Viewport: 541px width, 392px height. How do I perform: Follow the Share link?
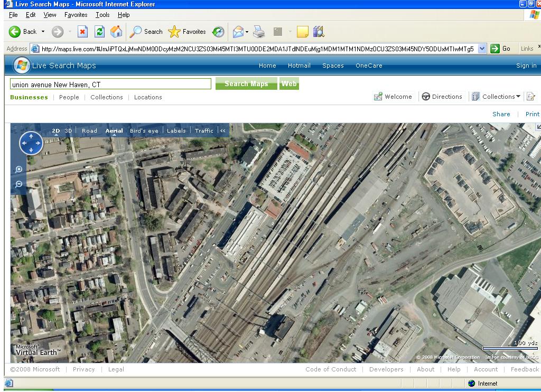pyautogui.click(x=501, y=114)
